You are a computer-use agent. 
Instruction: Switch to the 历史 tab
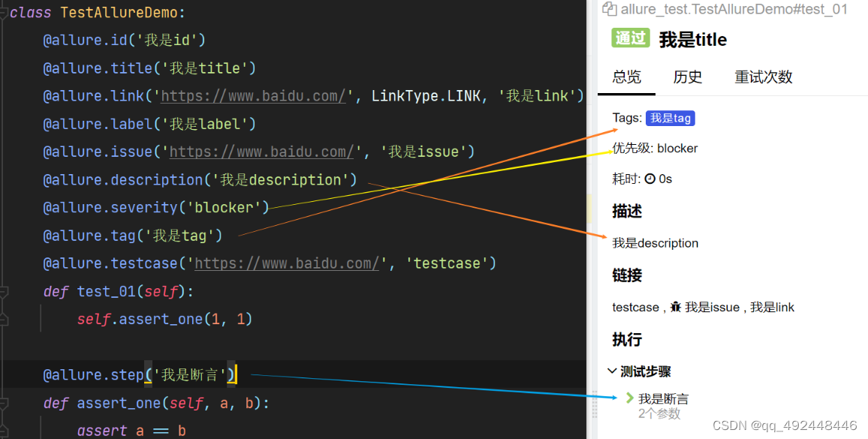point(687,77)
